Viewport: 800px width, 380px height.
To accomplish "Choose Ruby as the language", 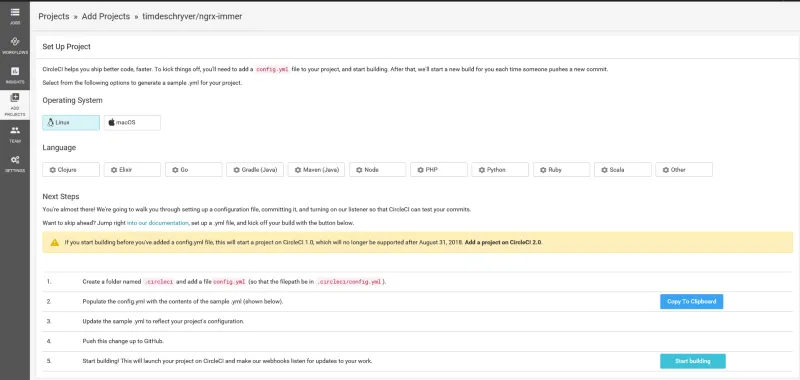I will tap(562, 169).
